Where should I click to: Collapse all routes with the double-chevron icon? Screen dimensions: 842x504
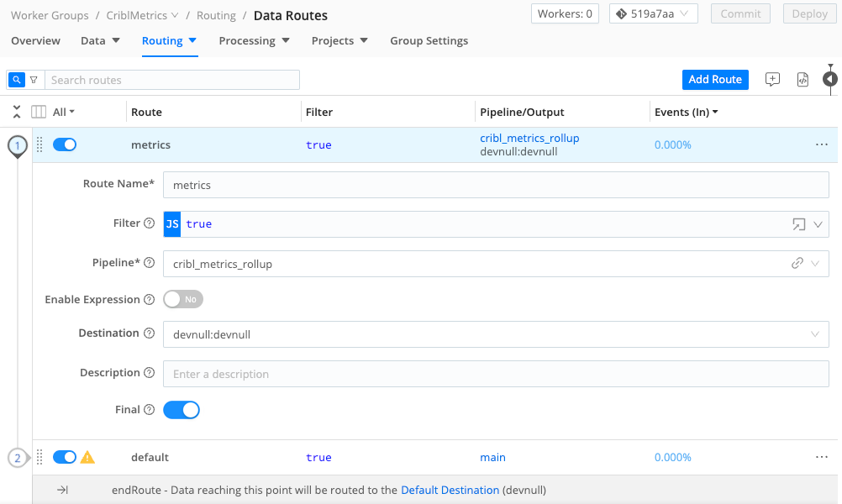(16, 110)
